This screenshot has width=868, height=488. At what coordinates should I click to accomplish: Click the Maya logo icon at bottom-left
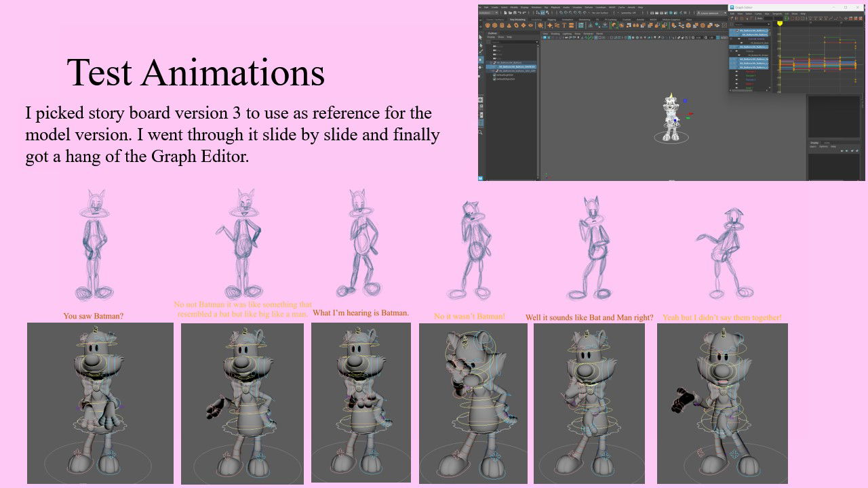point(481,178)
